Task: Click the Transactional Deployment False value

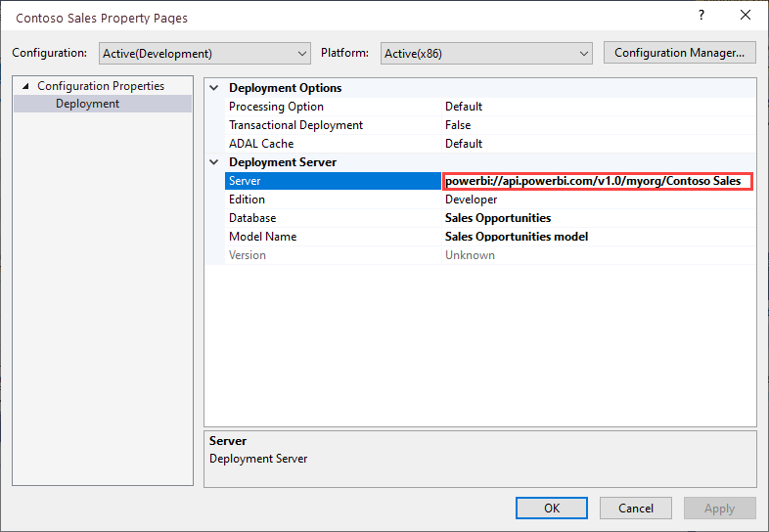Action: pyautogui.click(x=458, y=125)
